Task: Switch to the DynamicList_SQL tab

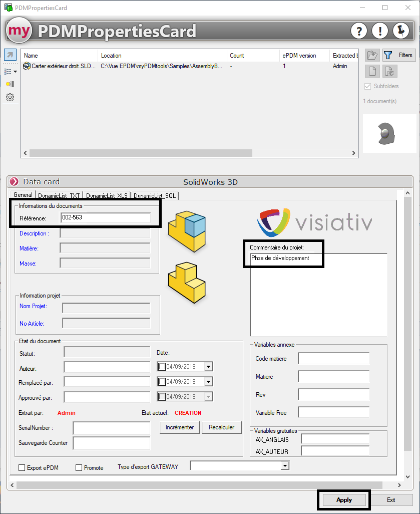Action: click(x=154, y=196)
